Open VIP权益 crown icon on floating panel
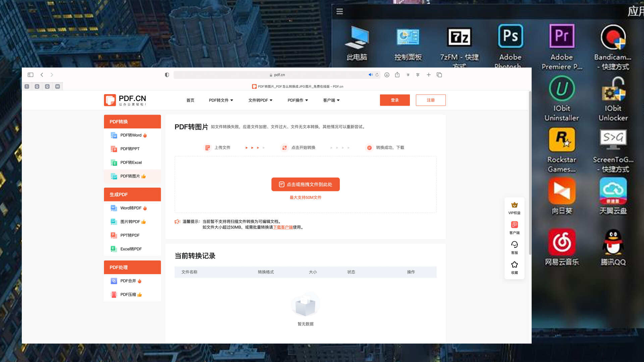 tap(515, 208)
